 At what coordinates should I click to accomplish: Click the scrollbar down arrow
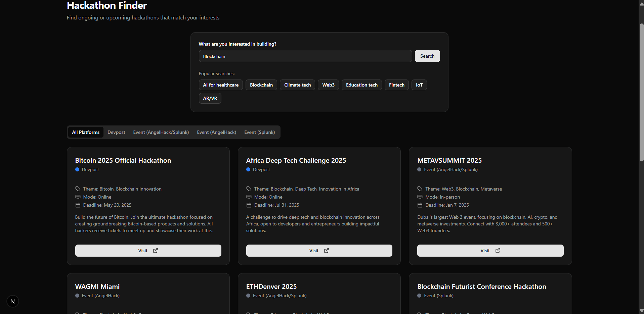pyautogui.click(x=641, y=311)
